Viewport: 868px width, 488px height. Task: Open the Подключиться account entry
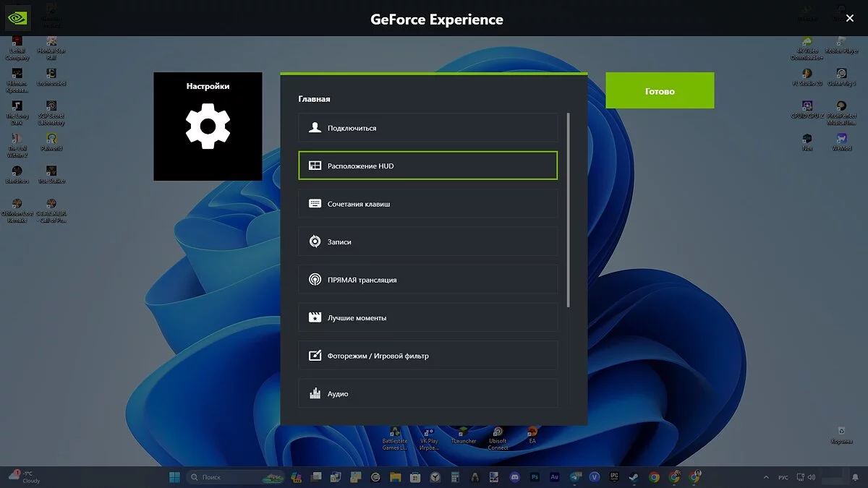tap(427, 128)
